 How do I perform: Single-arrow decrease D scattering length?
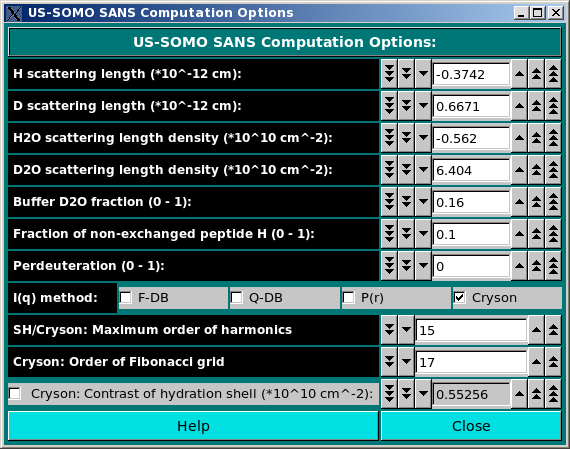coord(423,106)
